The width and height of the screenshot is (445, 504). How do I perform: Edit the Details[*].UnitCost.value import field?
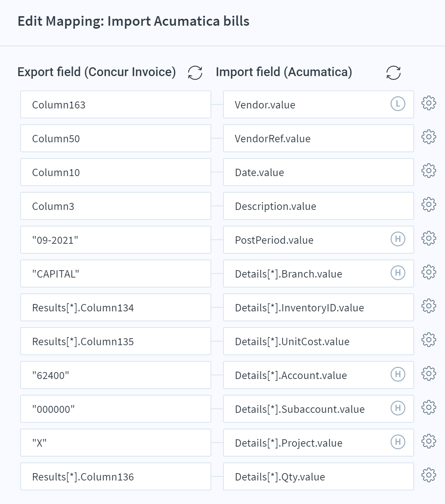click(x=319, y=341)
